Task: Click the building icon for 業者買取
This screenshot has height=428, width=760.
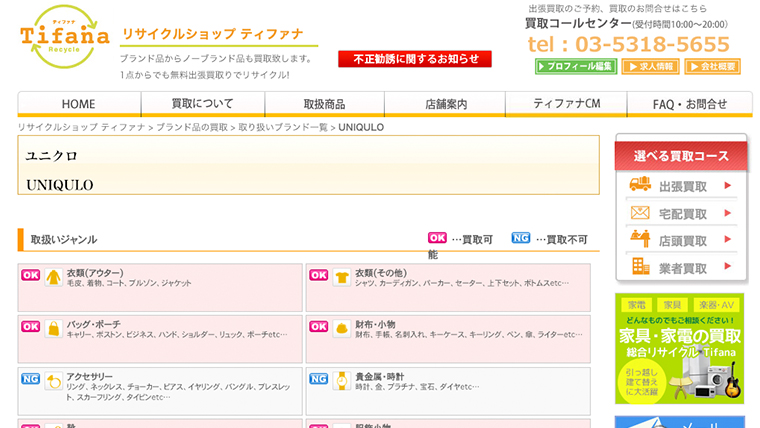Action: coord(640,266)
